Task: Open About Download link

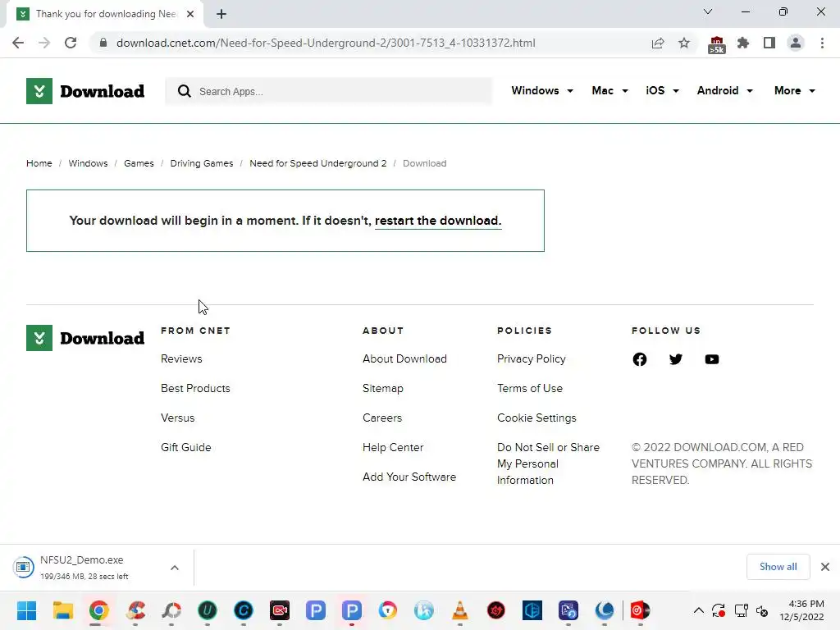Action: pos(404,359)
